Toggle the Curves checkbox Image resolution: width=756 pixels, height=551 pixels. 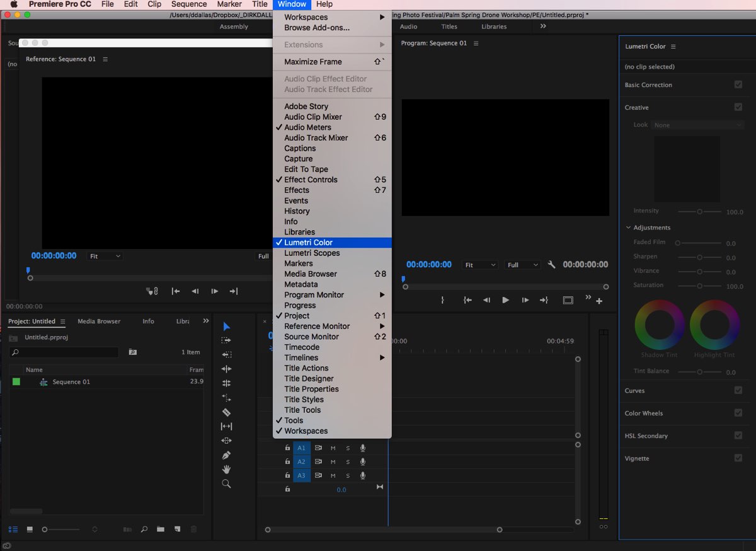(738, 390)
